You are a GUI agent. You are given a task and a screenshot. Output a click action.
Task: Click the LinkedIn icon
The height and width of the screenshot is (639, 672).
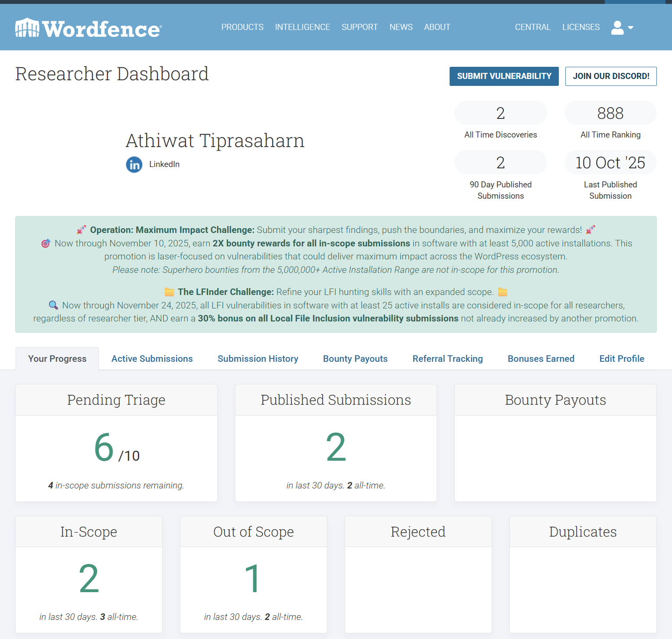coord(134,165)
